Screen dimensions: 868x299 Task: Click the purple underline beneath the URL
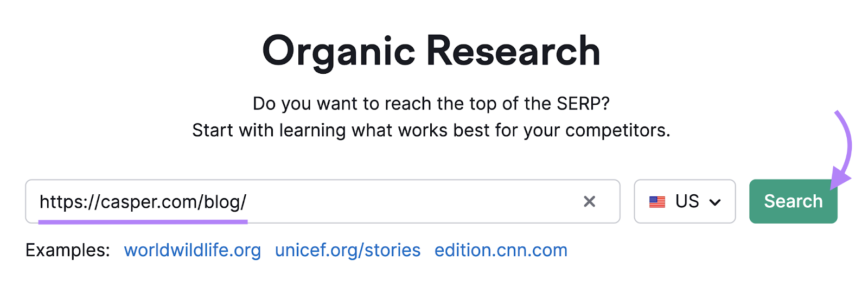[x=143, y=221]
